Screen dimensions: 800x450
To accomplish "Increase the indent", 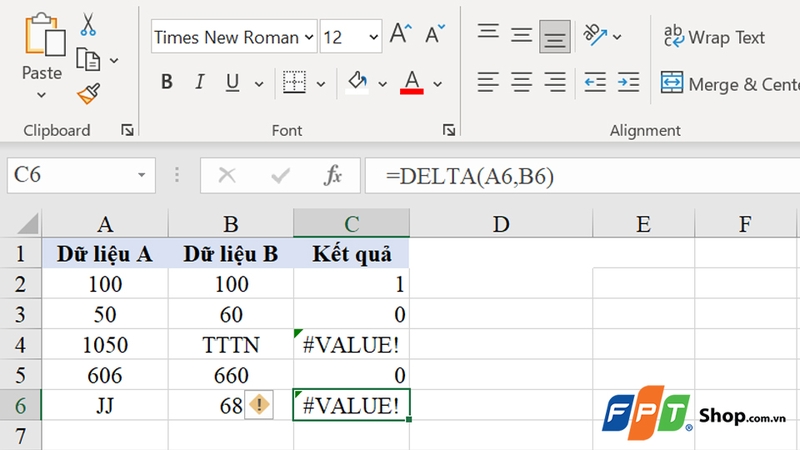I will pyautogui.click(x=628, y=82).
